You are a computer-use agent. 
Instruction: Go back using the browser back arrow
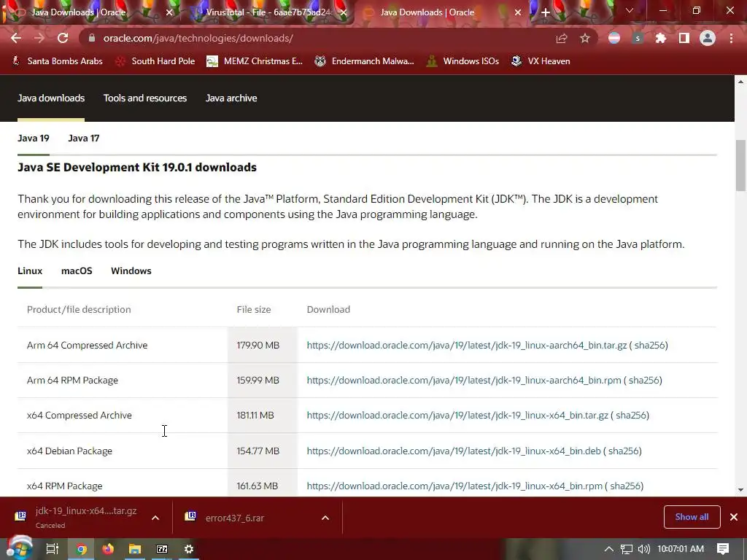(x=16, y=38)
